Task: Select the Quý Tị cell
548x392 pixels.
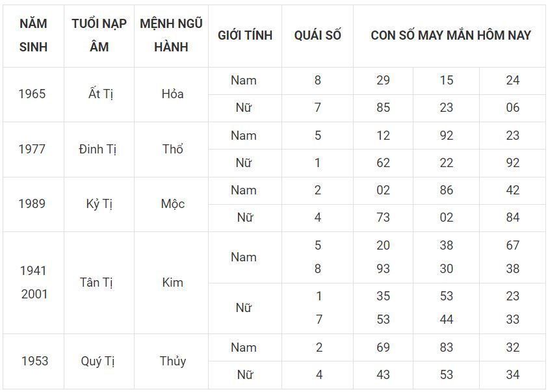Action: pyautogui.click(x=98, y=361)
